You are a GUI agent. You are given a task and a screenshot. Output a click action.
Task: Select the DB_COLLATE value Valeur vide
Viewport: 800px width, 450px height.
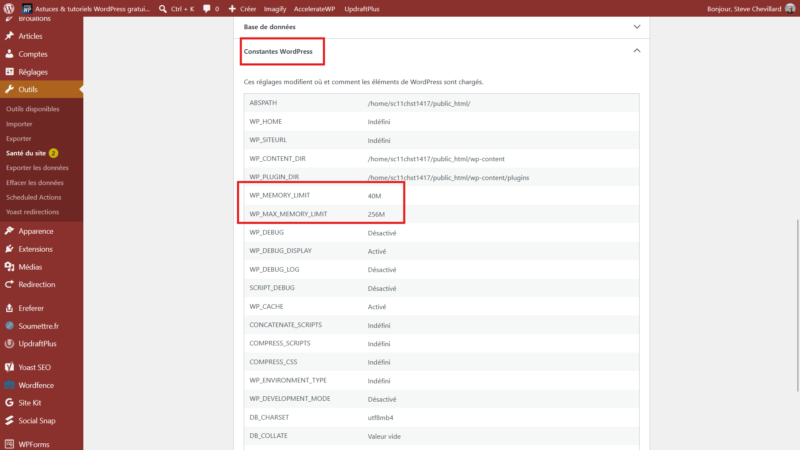point(384,436)
